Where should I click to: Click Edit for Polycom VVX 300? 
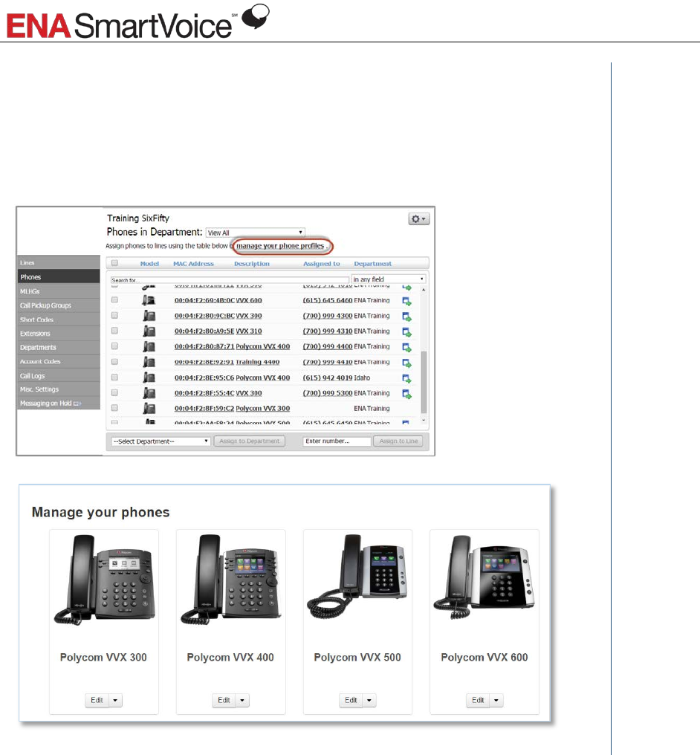click(x=97, y=700)
